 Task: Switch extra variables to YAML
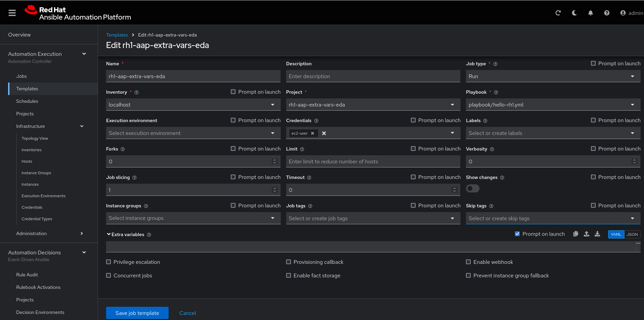pos(616,234)
